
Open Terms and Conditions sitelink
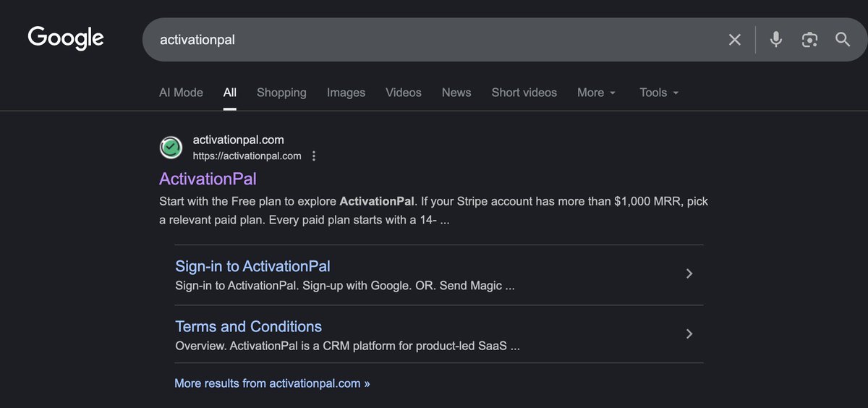point(249,326)
